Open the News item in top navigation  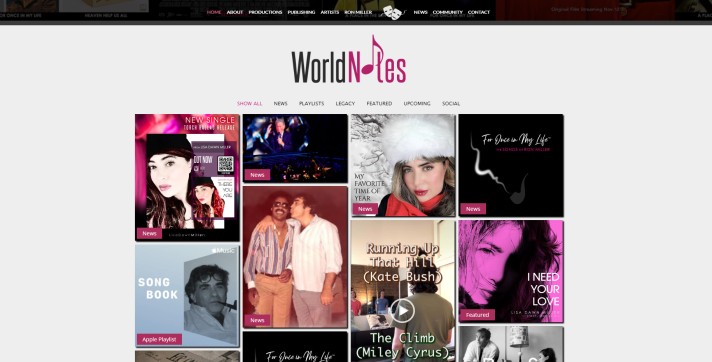click(x=420, y=12)
